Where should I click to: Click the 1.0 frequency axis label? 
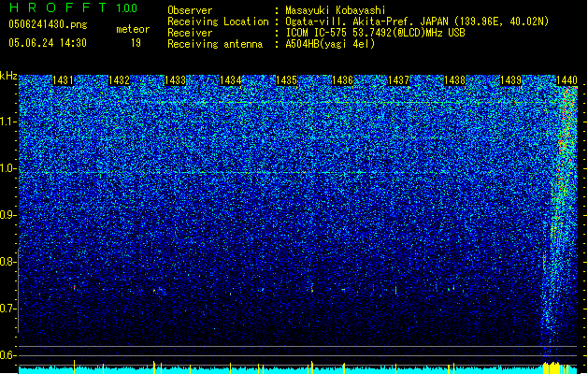[8, 168]
